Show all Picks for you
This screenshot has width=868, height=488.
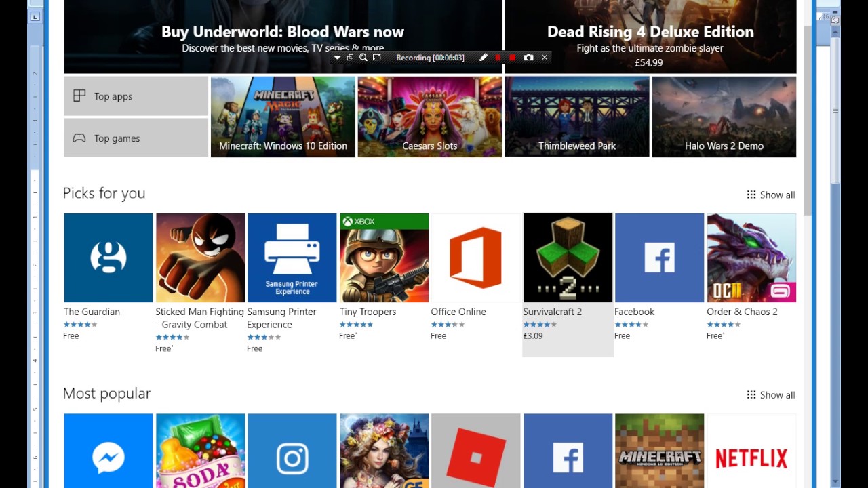coord(771,195)
